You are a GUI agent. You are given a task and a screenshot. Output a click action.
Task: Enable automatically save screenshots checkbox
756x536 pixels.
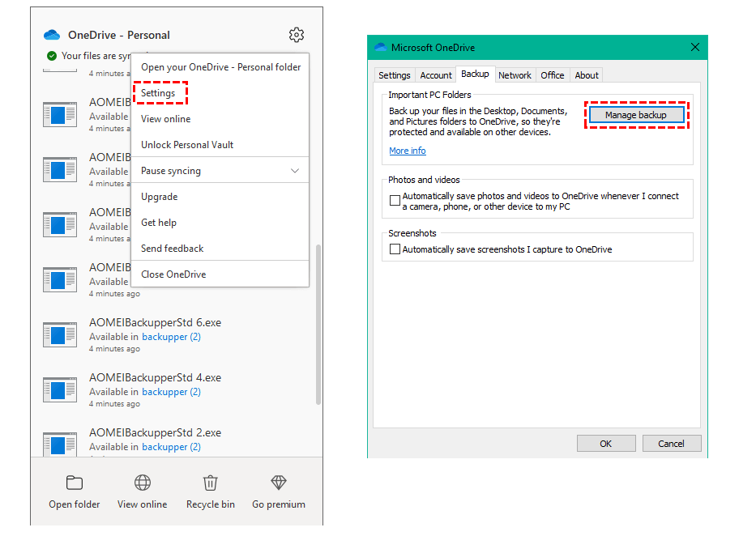coord(395,249)
